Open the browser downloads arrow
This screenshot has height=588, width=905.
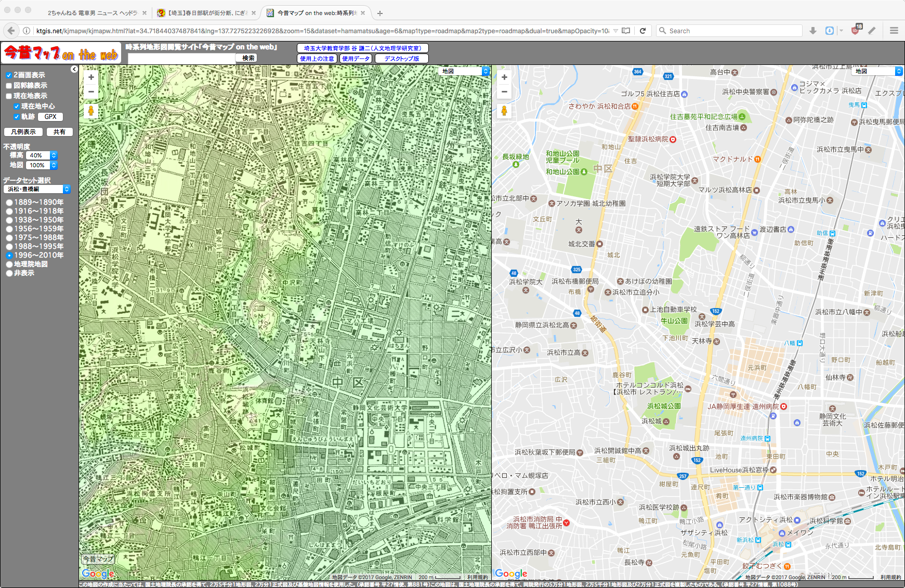click(x=813, y=31)
